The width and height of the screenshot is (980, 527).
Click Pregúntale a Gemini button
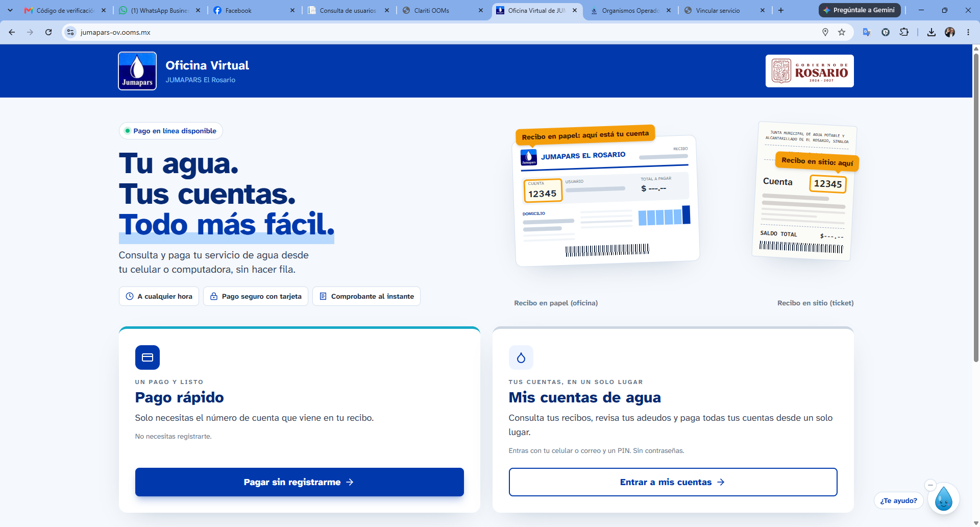pyautogui.click(x=860, y=10)
